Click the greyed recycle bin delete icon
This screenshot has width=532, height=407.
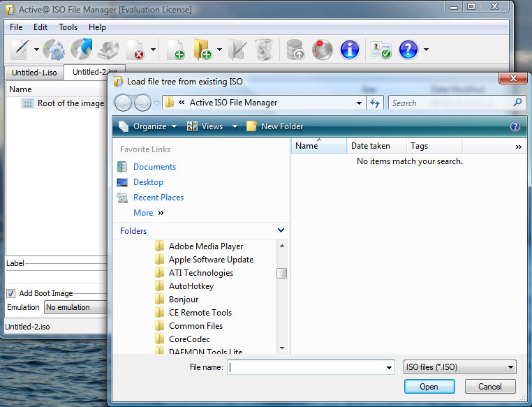(x=264, y=50)
